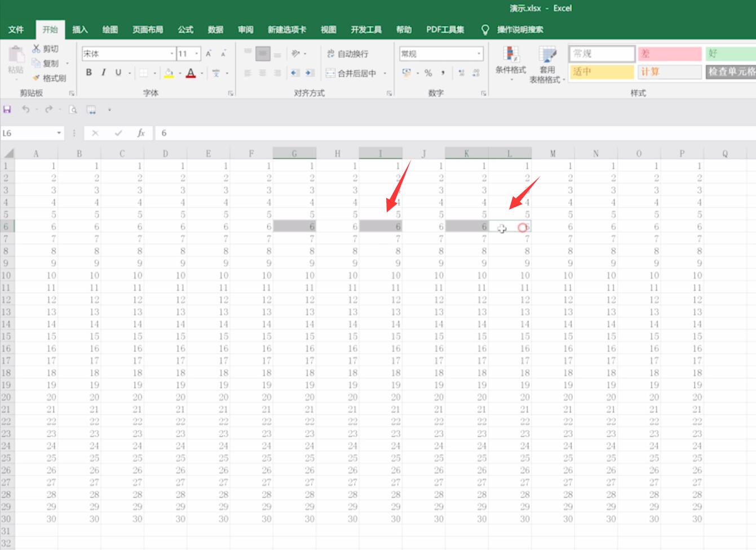
Task: Open Conditional Formatting (条件格式) menu
Action: point(511,63)
